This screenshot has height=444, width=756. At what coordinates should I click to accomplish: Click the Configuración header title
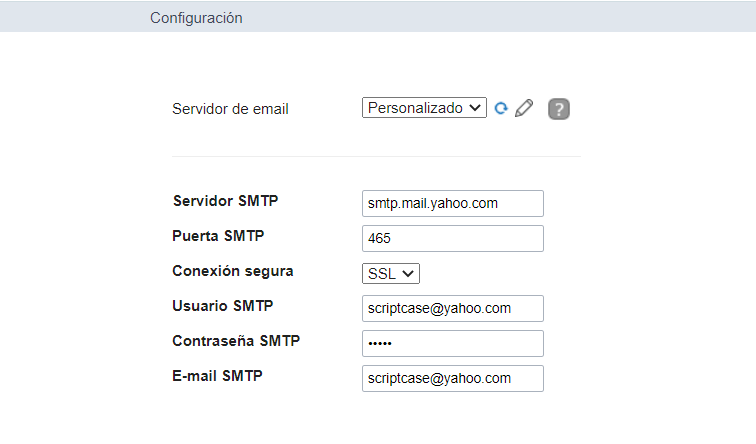(x=196, y=17)
